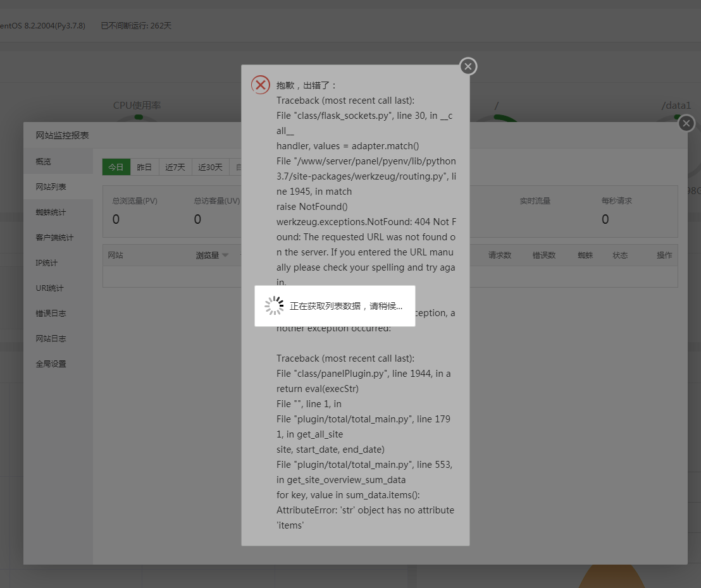This screenshot has height=588, width=701.
Task: View 网站日志 in the sidebar
Action: [58, 339]
